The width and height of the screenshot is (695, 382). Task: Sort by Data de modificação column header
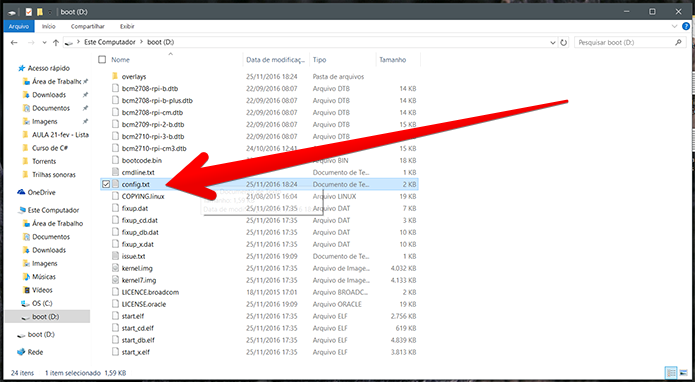click(276, 59)
